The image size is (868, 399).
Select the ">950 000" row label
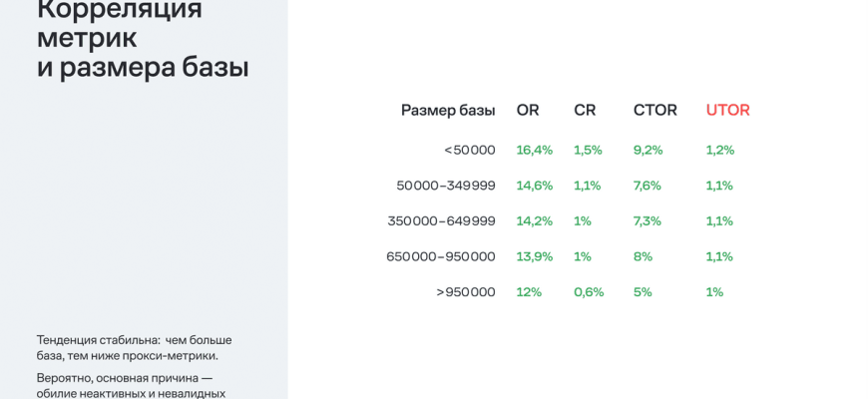tap(466, 292)
